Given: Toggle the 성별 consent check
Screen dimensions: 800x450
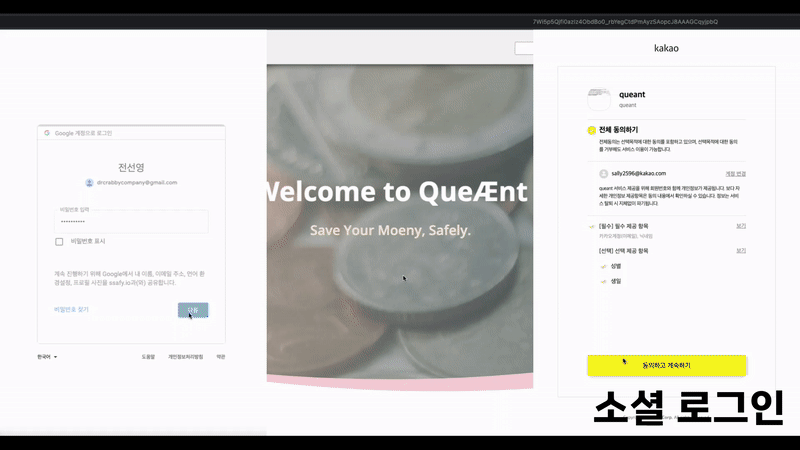Looking at the screenshot, I should (x=604, y=266).
